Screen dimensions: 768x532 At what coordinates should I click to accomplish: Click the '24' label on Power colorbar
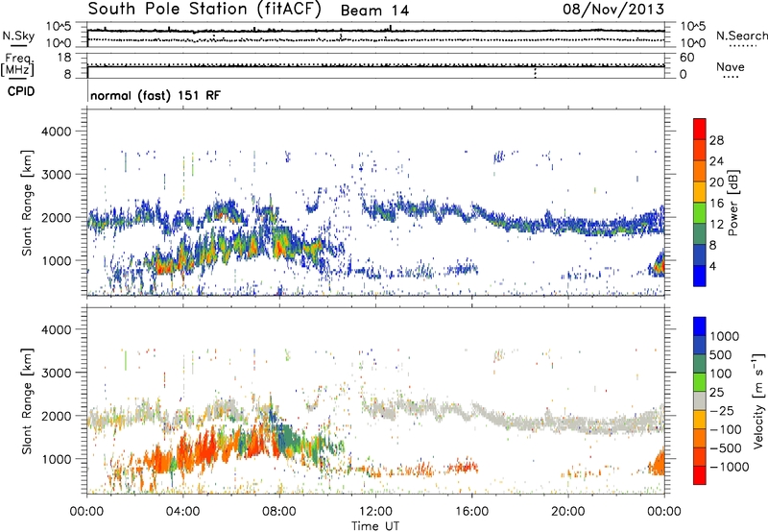[716, 161]
